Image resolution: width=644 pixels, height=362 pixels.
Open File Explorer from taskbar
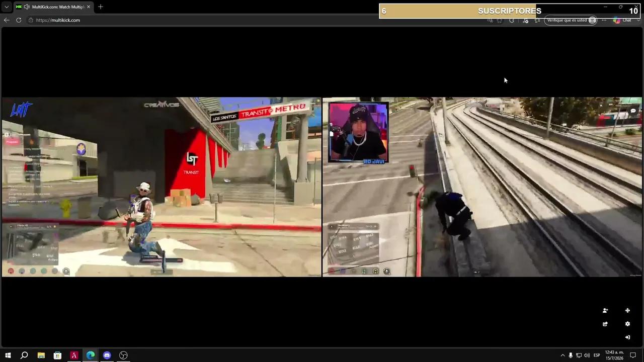point(41,355)
